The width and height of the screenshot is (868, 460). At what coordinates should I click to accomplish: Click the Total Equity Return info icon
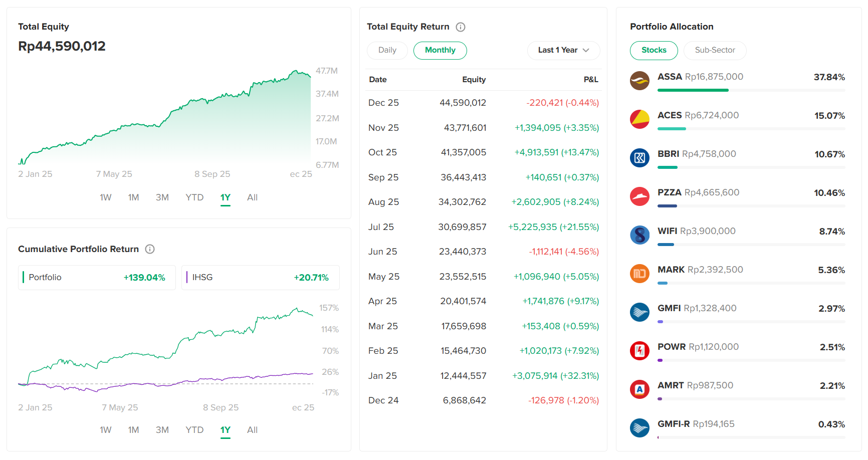point(461,27)
